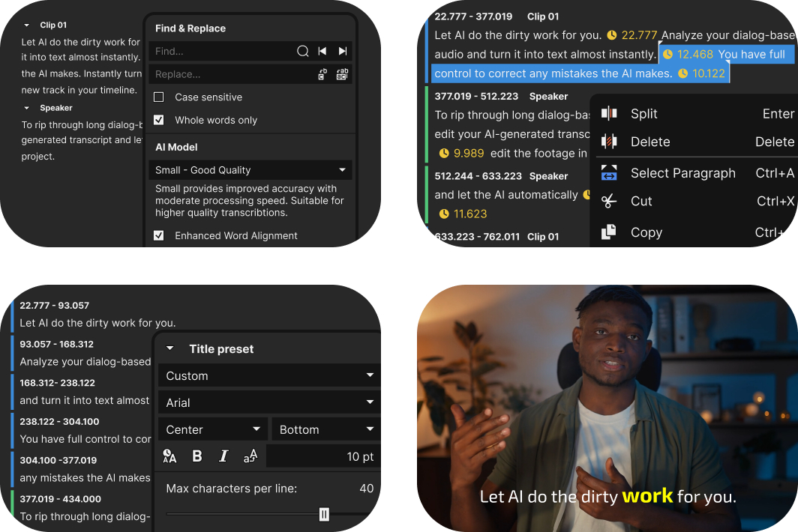Toggle the Bold formatting icon
This screenshot has height=532, width=798.
(x=196, y=456)
